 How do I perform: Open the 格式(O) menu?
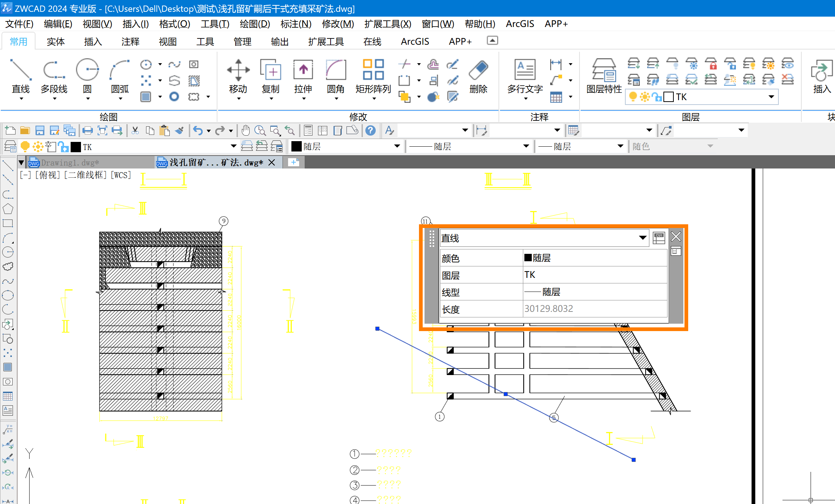point(175,24)
